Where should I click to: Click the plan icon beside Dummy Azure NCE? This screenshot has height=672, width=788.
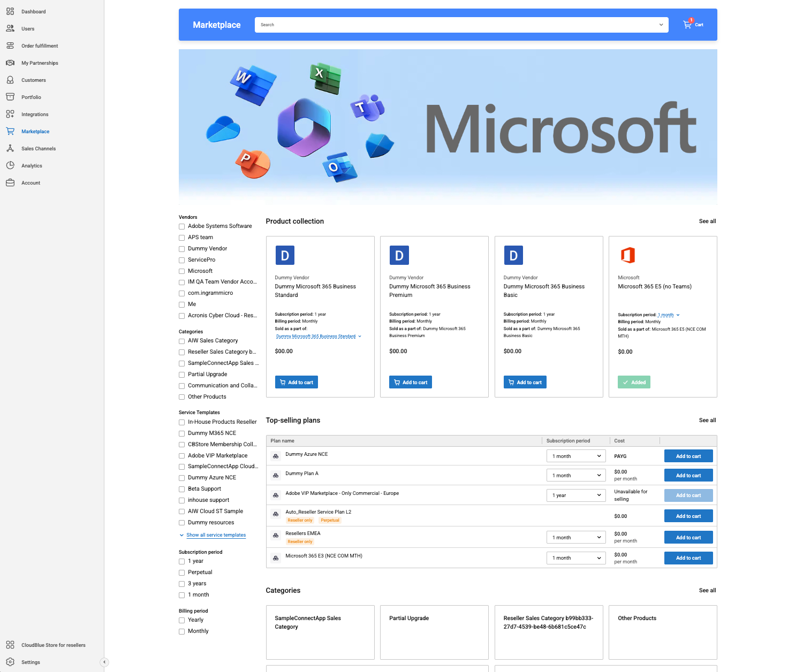click(x=276, y=456)
